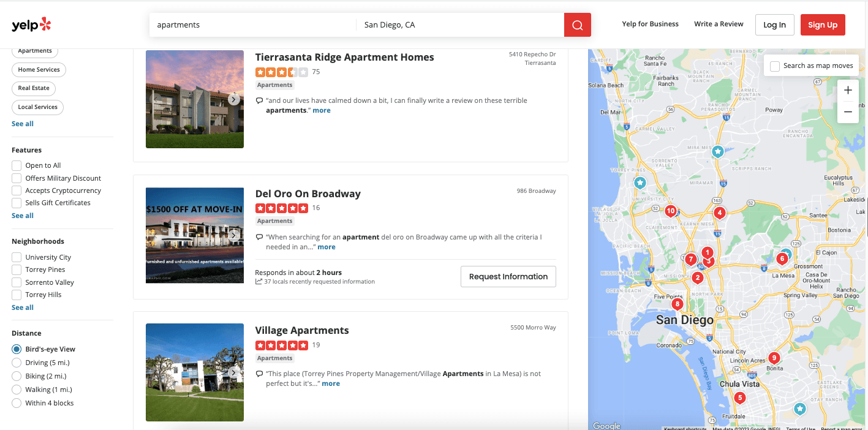Select Bird's-eye View distance
The width and height of the screenshot is (868, 430).
tap(17, 349)
